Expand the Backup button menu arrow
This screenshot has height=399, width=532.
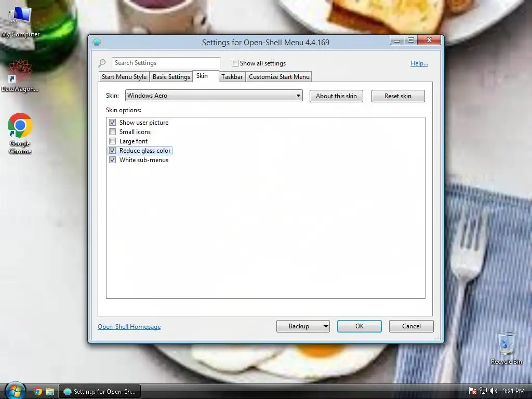[x=325, y=326]
